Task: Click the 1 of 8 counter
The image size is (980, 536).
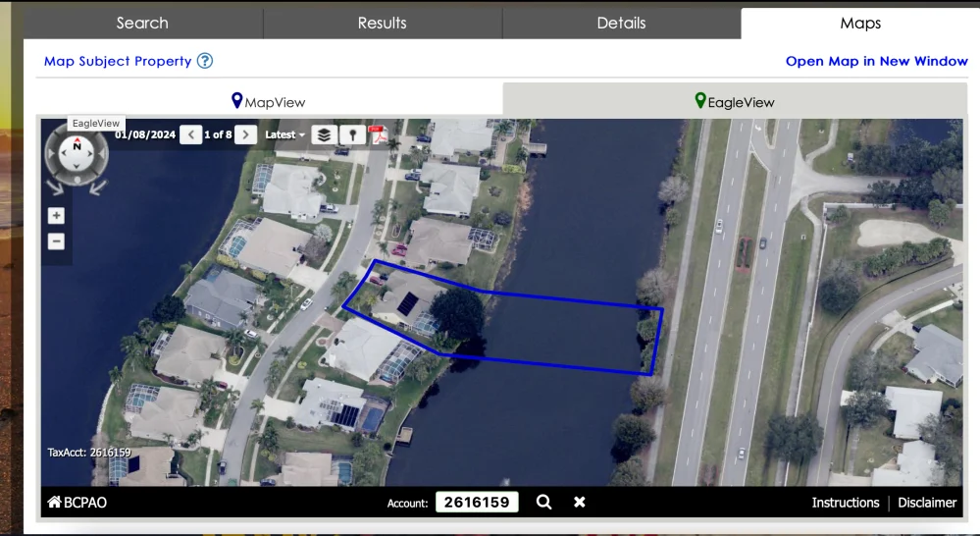Action: click(x=218, y=134)
